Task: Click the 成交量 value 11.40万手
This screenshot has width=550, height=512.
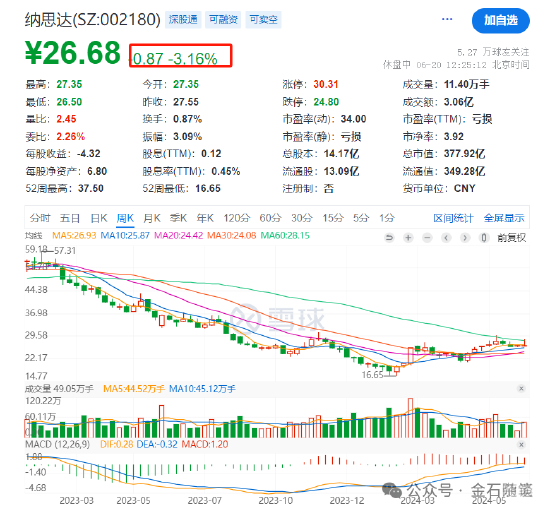Action: (467, 84)
